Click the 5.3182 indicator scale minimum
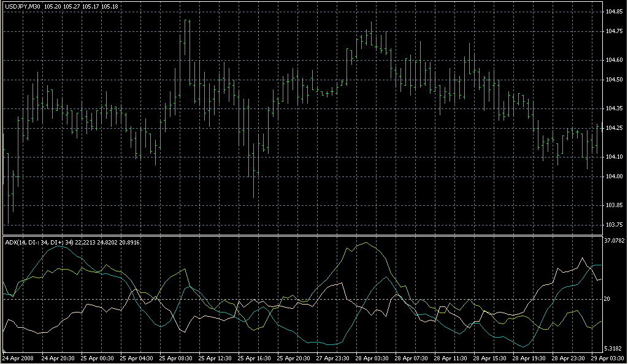 coord(614,348)
